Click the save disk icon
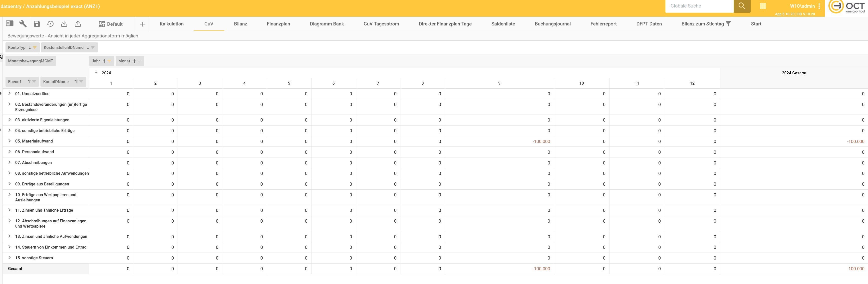 point(37,23)
